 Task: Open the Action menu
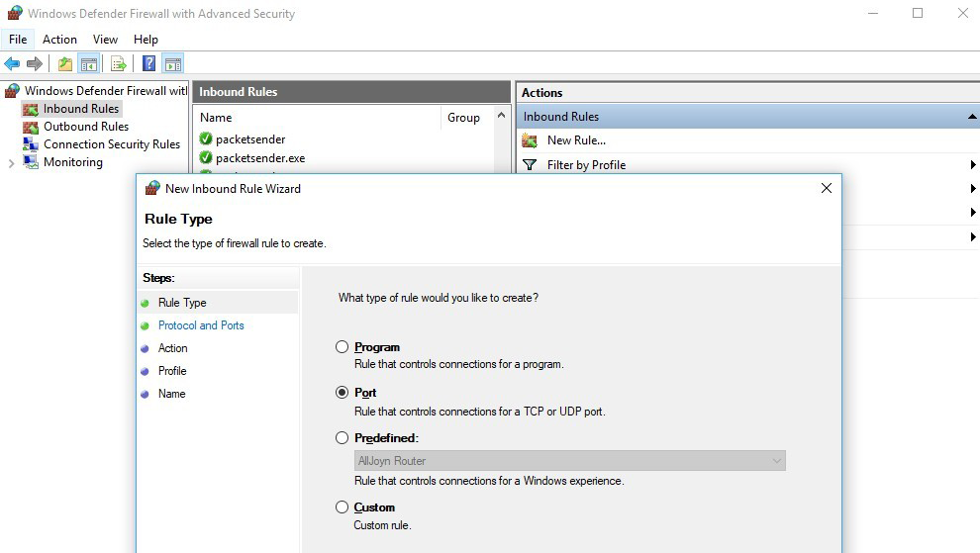click(59, 40)
